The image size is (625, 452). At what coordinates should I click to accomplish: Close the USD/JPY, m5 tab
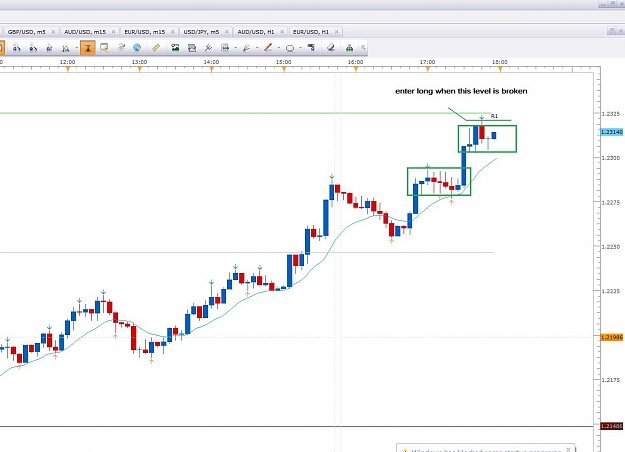pyautogui.click(x=227, y=32)
